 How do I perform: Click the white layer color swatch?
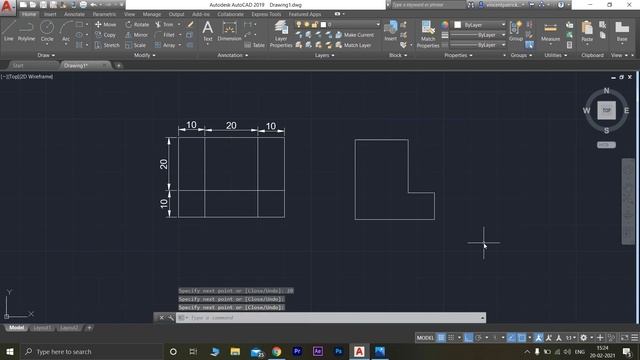[x=323, y=24]
